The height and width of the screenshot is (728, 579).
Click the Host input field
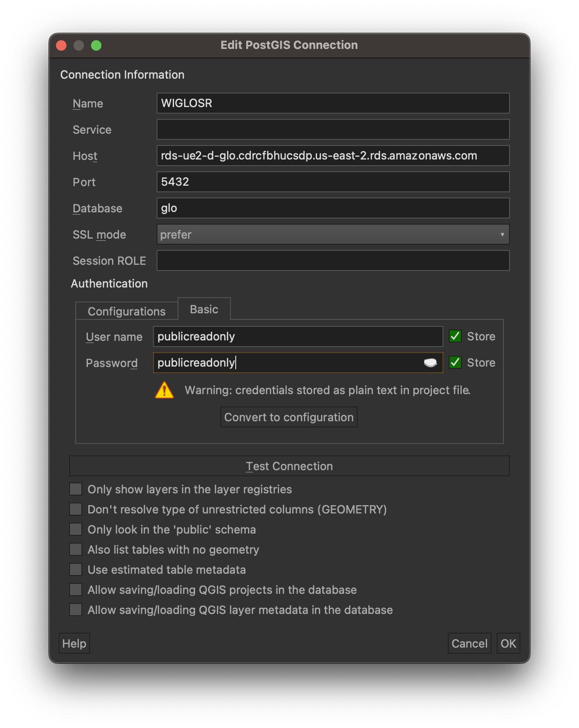click(333, 156)
